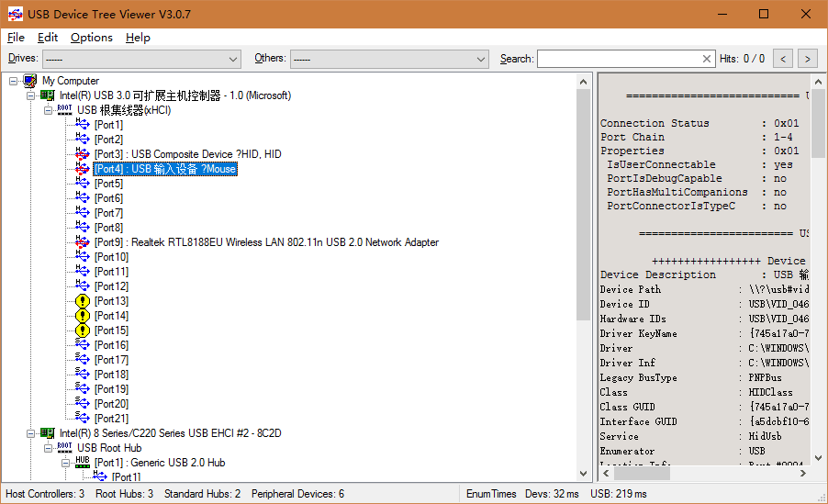Select Port3 USB Composite Device row
This screenshot has width=828, height=504.
[x=188, y=154]
